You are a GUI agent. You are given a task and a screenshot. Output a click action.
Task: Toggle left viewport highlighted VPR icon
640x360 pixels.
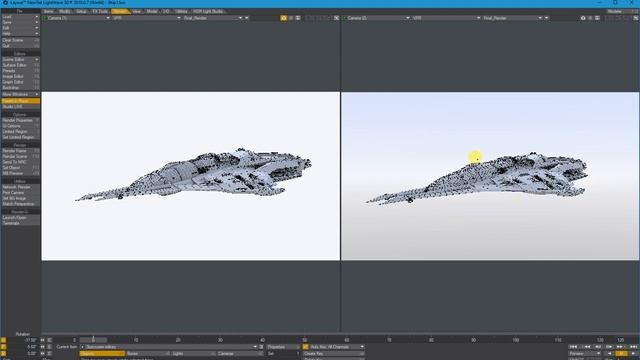coord(284,18)
